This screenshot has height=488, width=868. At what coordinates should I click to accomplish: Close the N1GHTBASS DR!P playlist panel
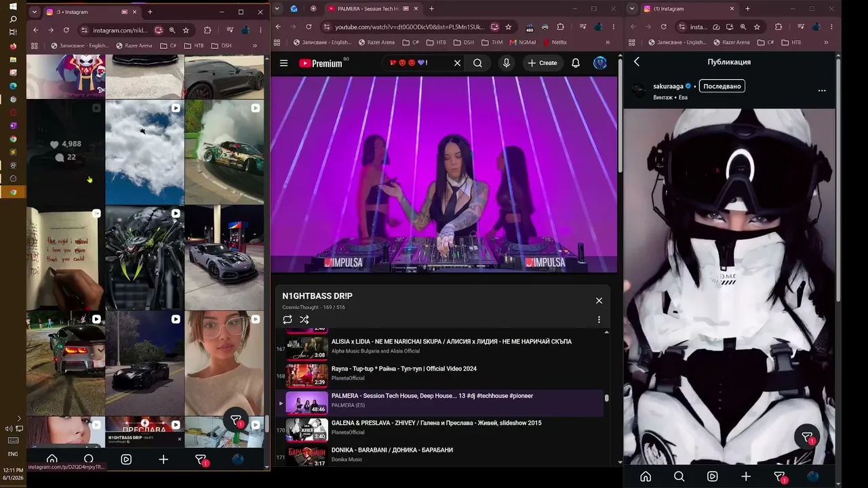pyautogui.click(x=599, y=300)
